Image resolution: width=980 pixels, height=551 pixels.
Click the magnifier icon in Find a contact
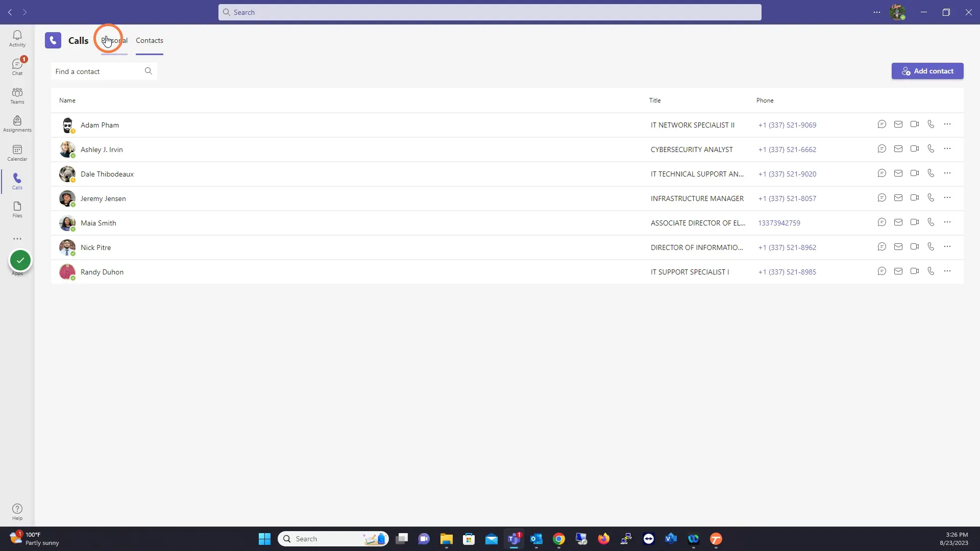click(x=148, y=71)
